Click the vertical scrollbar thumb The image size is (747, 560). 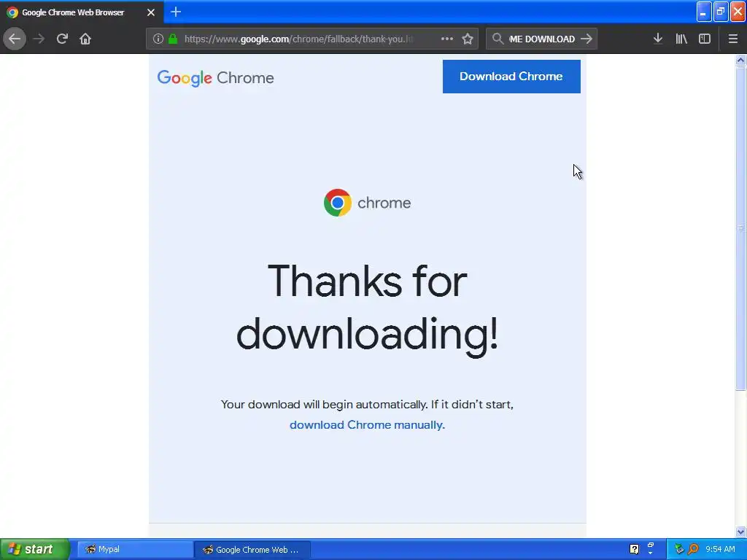point(740,227)
